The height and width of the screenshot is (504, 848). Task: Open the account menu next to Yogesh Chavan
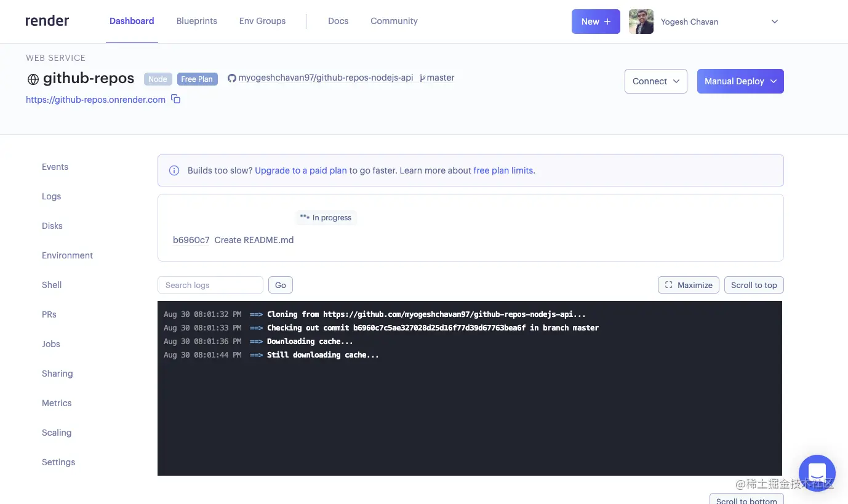pyautogui.click(x=774, y=21)
